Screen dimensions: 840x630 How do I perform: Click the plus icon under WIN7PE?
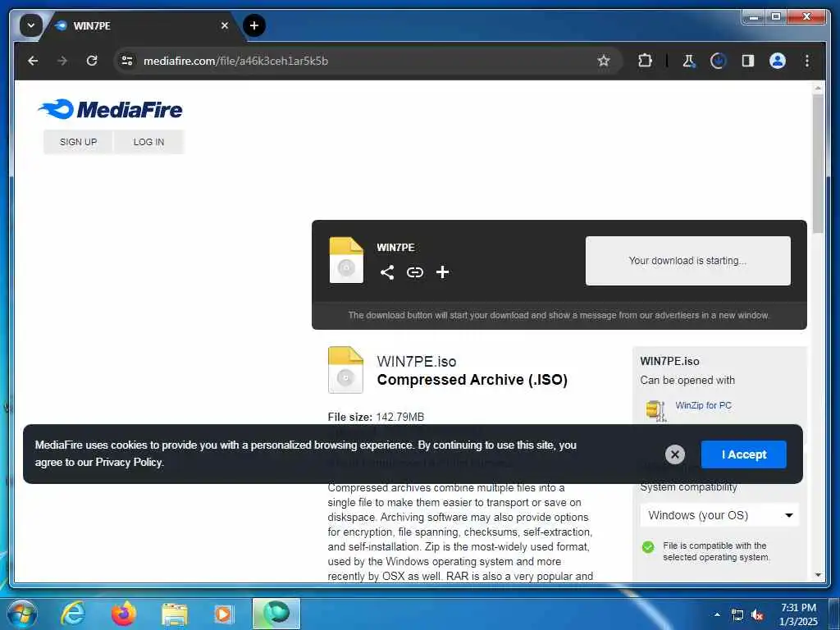coord(442,272)
